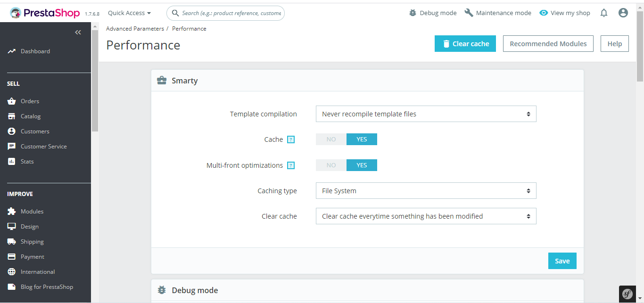Collapse the sidebar with double-chevron icon
This screenshot has height=303, width=644.
pyautogui.click(x=78, y=32)
